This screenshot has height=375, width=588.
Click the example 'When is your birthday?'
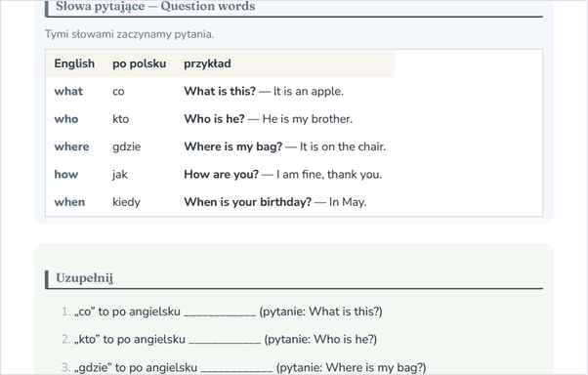click(x=247, y=202)
